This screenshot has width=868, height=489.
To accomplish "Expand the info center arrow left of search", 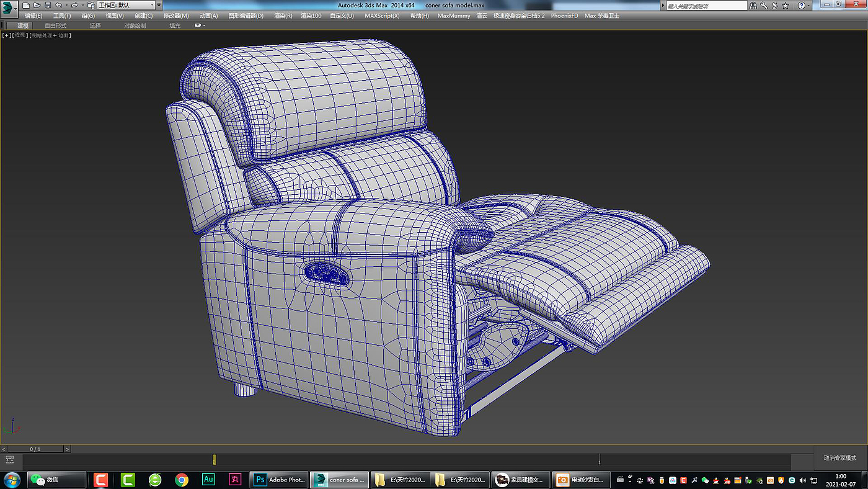I will [663, 6].
